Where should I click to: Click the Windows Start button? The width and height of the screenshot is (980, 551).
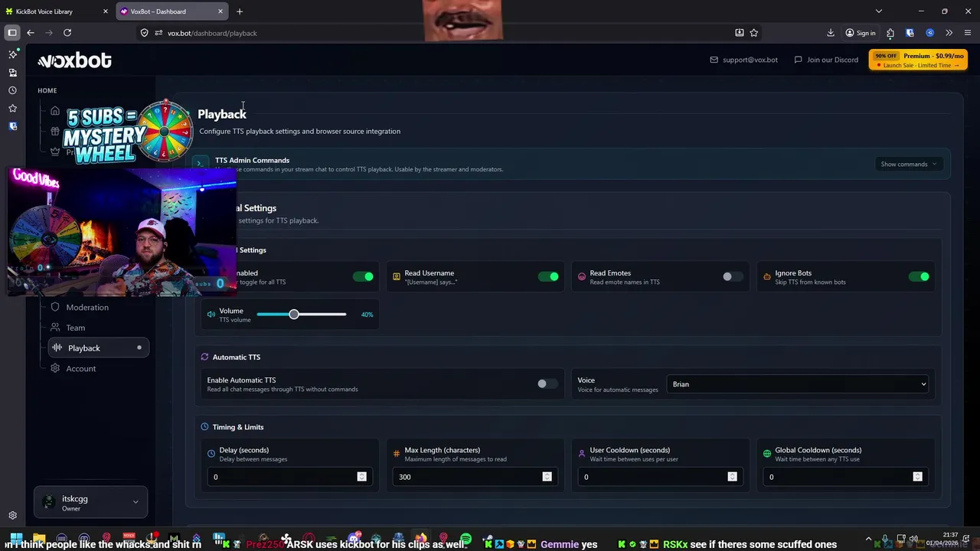[16, 540]
